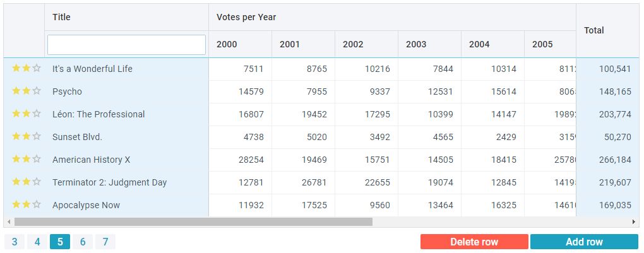Viewport: 644px width, 253px height.
Task: Click third star in Apocalypse Now row
Action: coord(37,205)
